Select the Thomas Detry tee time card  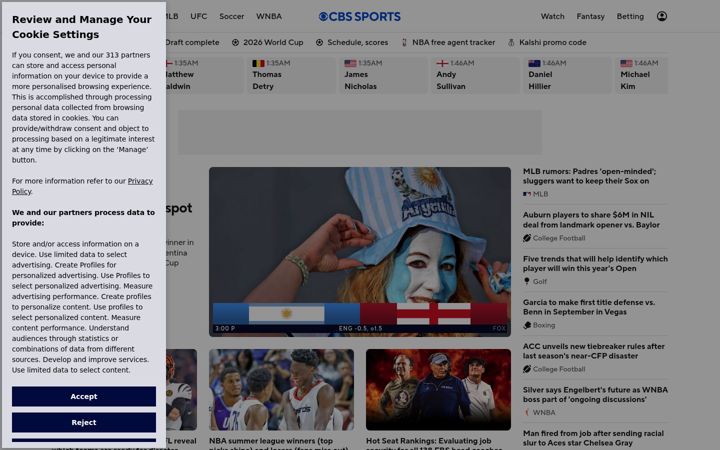point(292,75)
